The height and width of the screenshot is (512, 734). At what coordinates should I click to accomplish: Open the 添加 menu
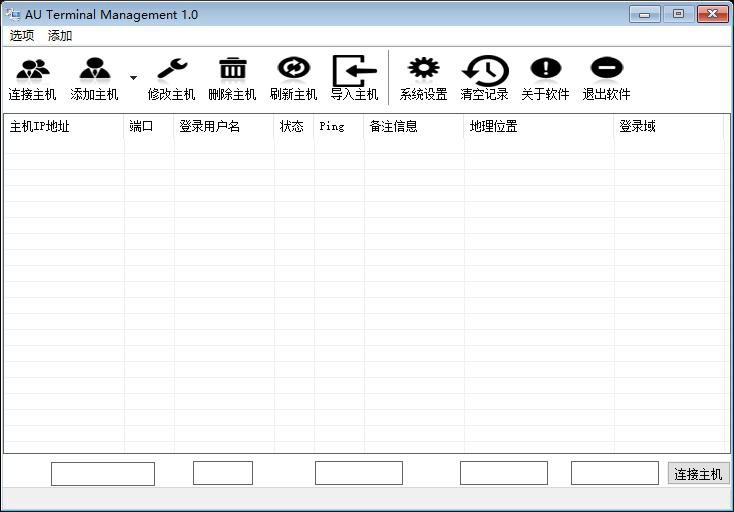pos(60,35)
